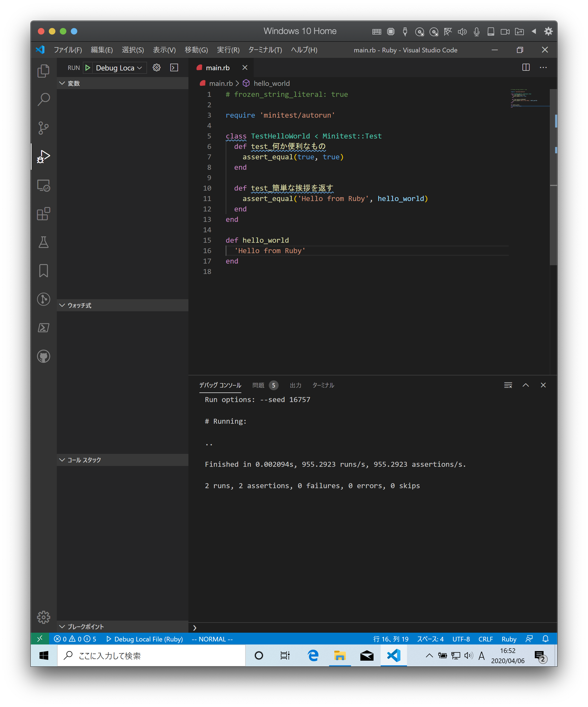This screenshot has width=588, height=707.
Task: Click Start Debugging green play icon
Action: pyautogui.click(x=88, y=68)
